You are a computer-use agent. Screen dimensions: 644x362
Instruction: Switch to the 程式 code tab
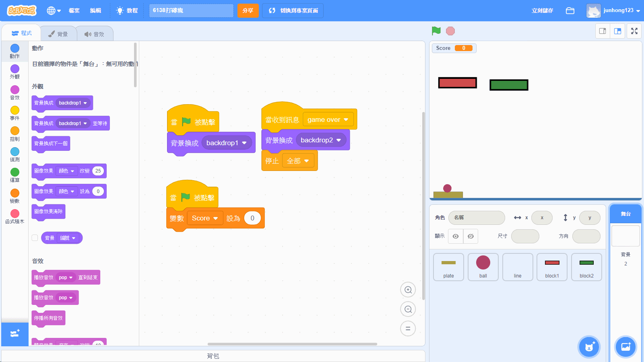coord(22,33)
